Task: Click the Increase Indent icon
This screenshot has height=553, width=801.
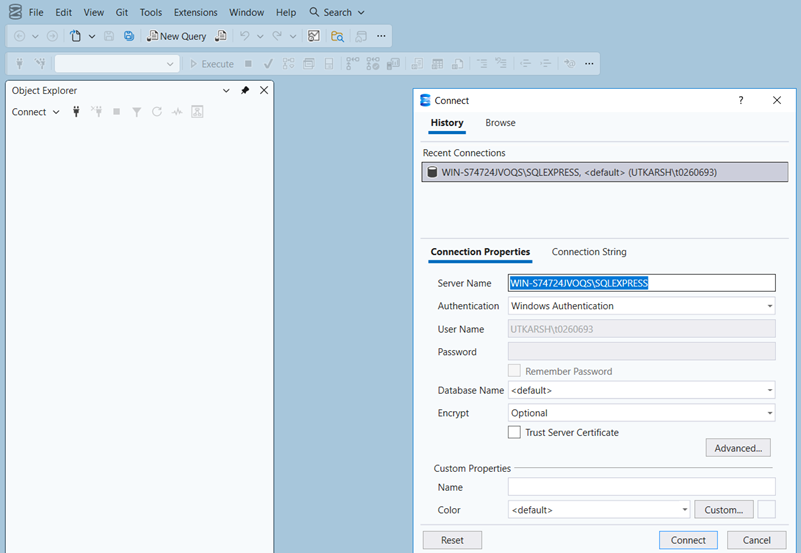Action: 546,64
